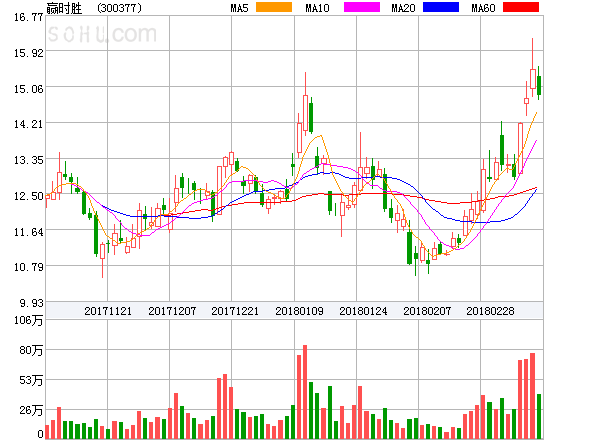Click the 20171221 date axis label
Screen dimensions: 600x440
click(235, 311)
